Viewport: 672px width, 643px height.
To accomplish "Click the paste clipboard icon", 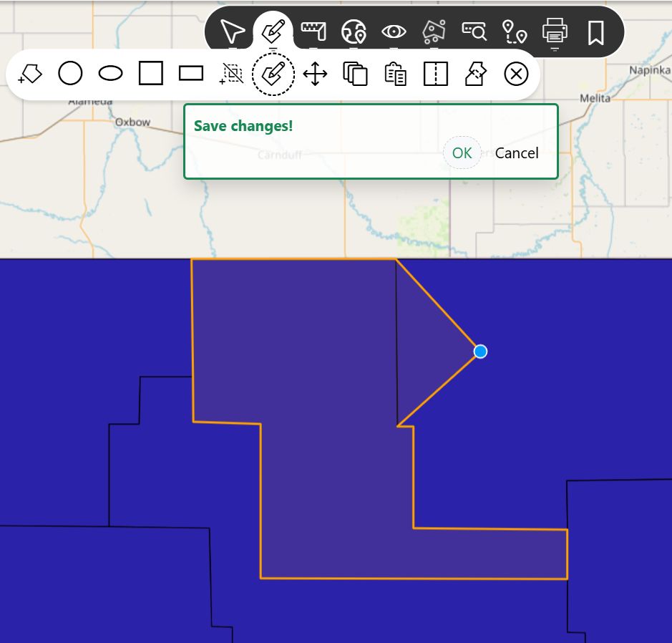I will (x=395, y=74).
